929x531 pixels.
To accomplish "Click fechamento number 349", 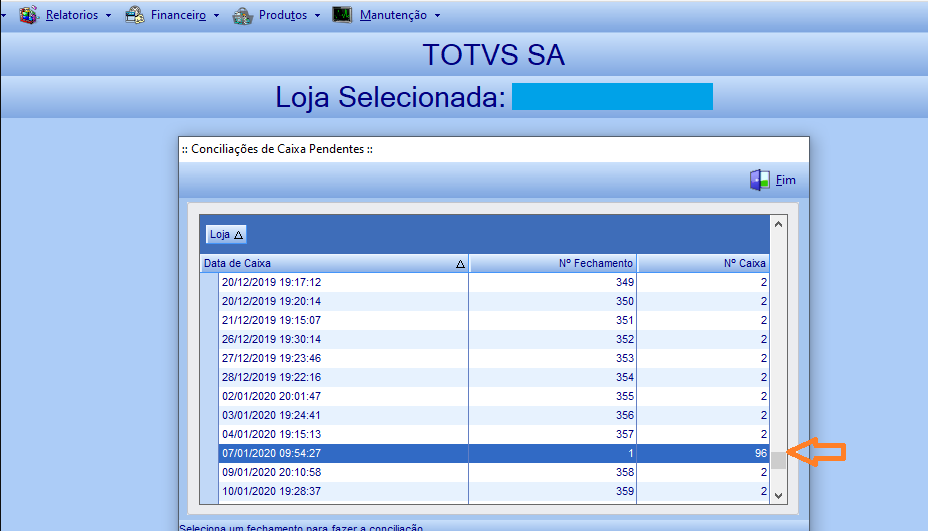I will 624,282.
